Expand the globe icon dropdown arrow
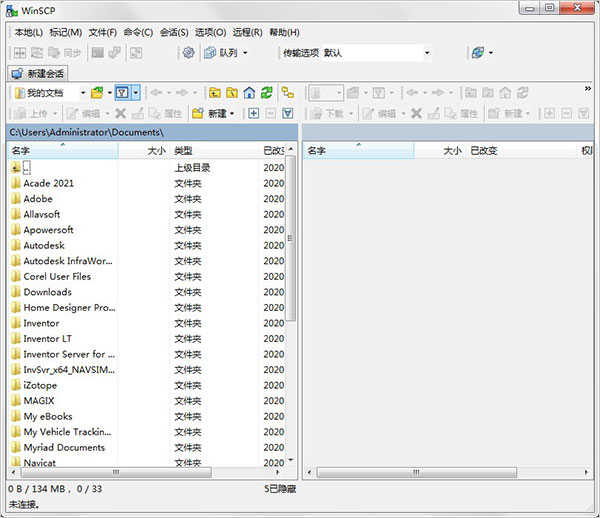 click(x=491, y=53)
